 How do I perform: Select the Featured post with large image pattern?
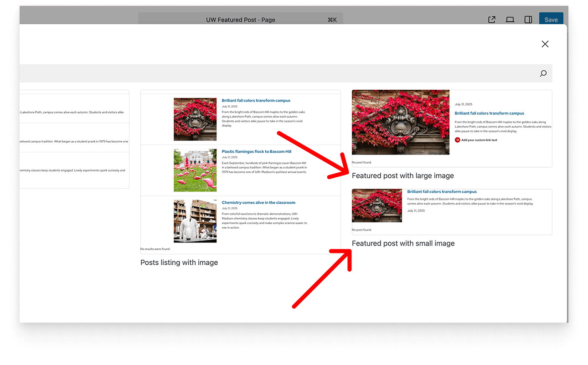402,176
